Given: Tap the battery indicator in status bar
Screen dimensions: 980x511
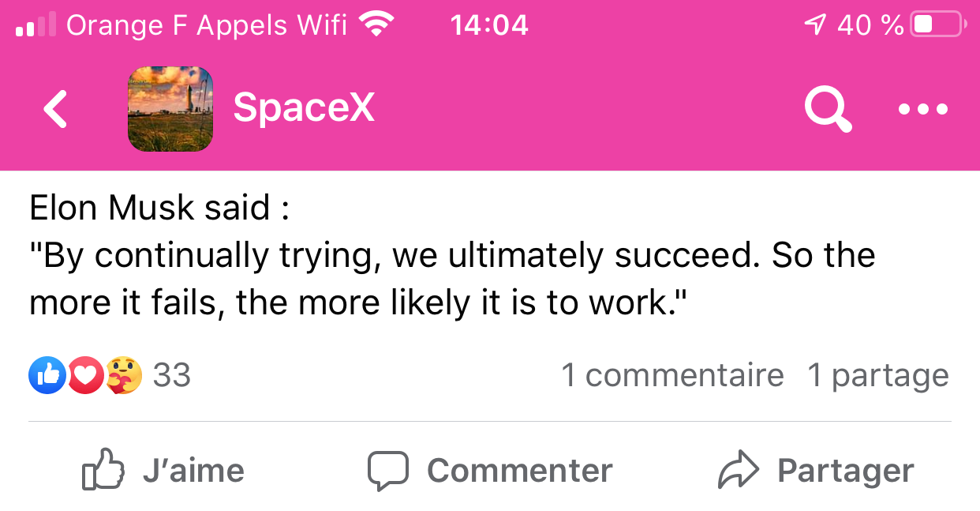Looking at the screenshot, I should (937, 25).
